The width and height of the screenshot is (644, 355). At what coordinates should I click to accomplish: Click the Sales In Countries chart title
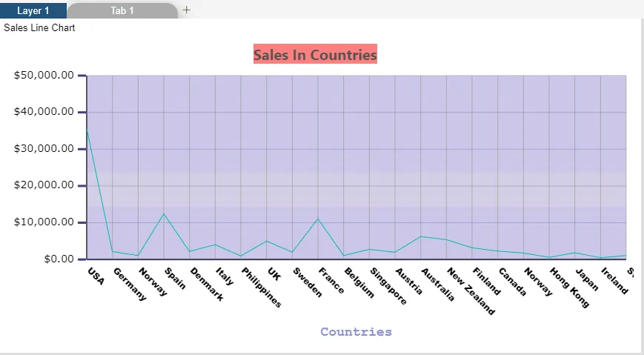point(315,54)
